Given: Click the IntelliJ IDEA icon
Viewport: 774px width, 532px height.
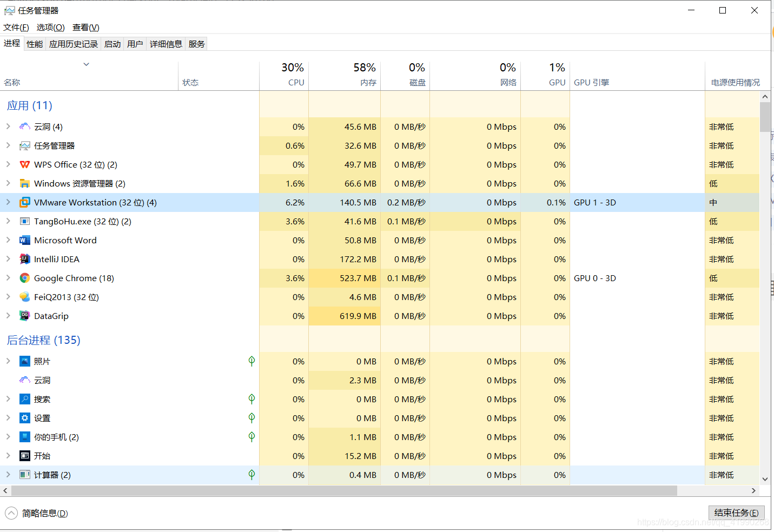Looking at the screenshot, I should point(24,259).
